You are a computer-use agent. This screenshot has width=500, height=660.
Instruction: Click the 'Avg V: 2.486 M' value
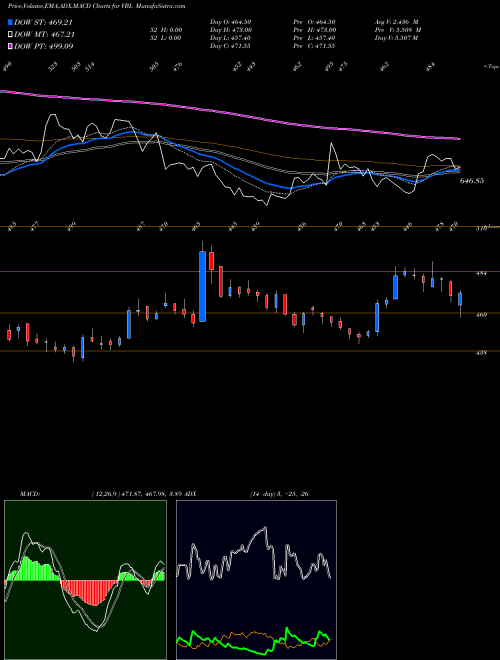[x=396, y=21]
